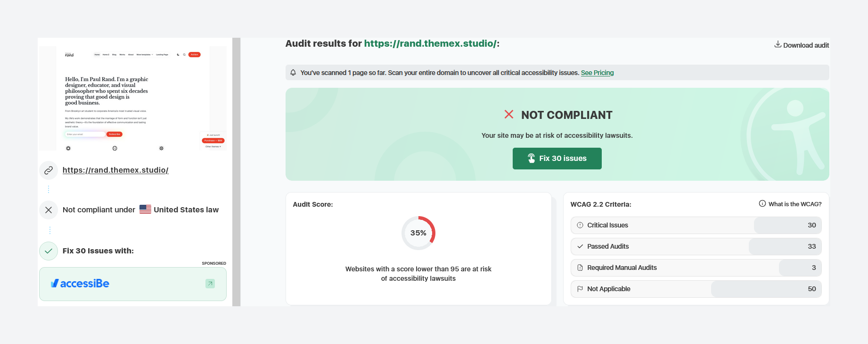Click the Download audit icon
Screen dimensions: 868x344
coord(778,44)
